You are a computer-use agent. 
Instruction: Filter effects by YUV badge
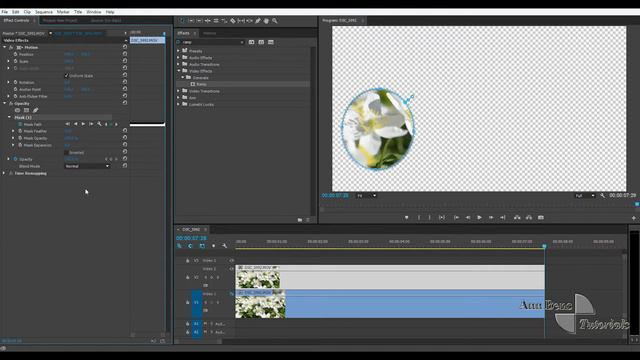click(x=271, y=42)
